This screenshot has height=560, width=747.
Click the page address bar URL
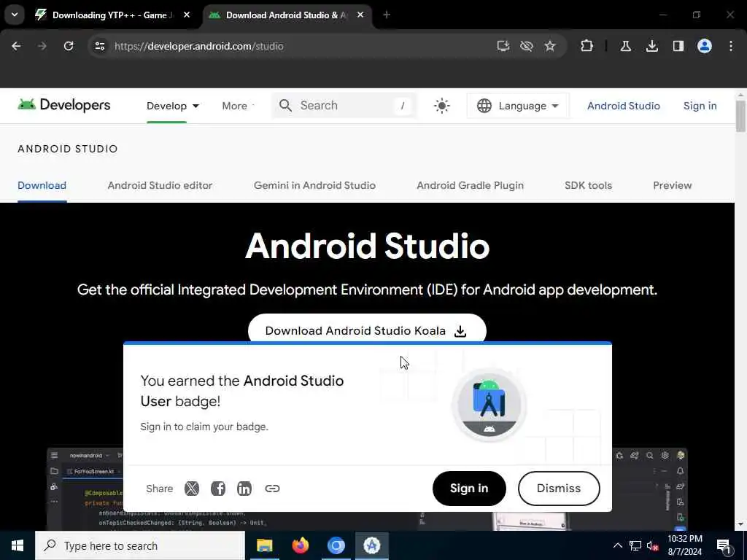click(198, 46)
